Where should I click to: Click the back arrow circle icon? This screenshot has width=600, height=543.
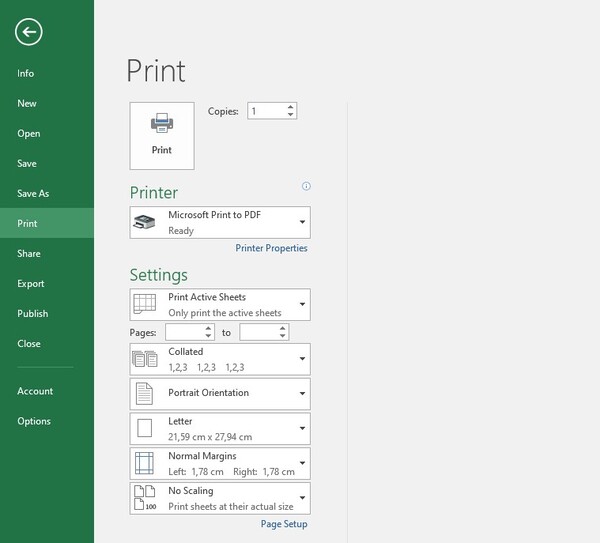pos(29,32)
